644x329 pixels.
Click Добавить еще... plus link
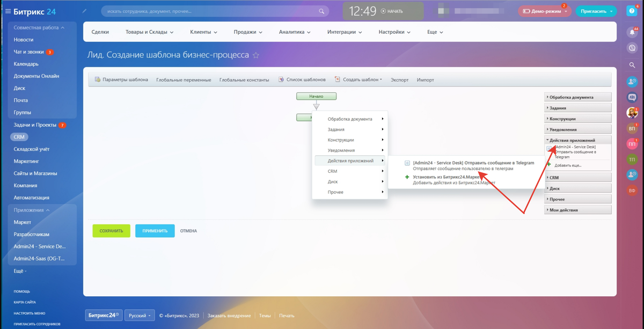pos(564,165)
